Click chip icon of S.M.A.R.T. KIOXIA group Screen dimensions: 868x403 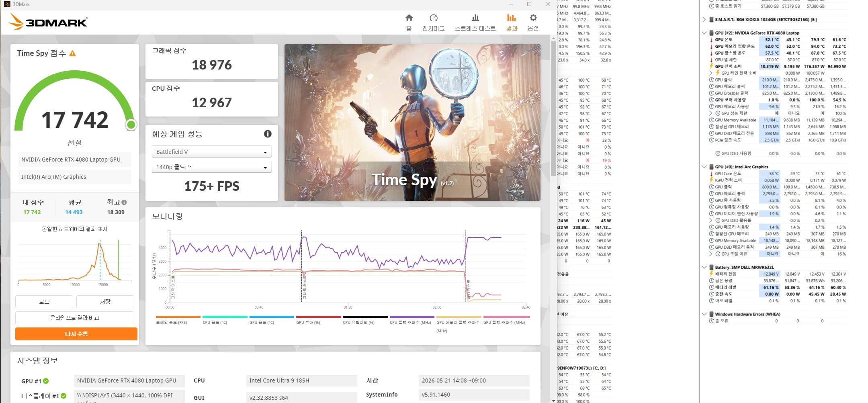(x=711, y=19)
